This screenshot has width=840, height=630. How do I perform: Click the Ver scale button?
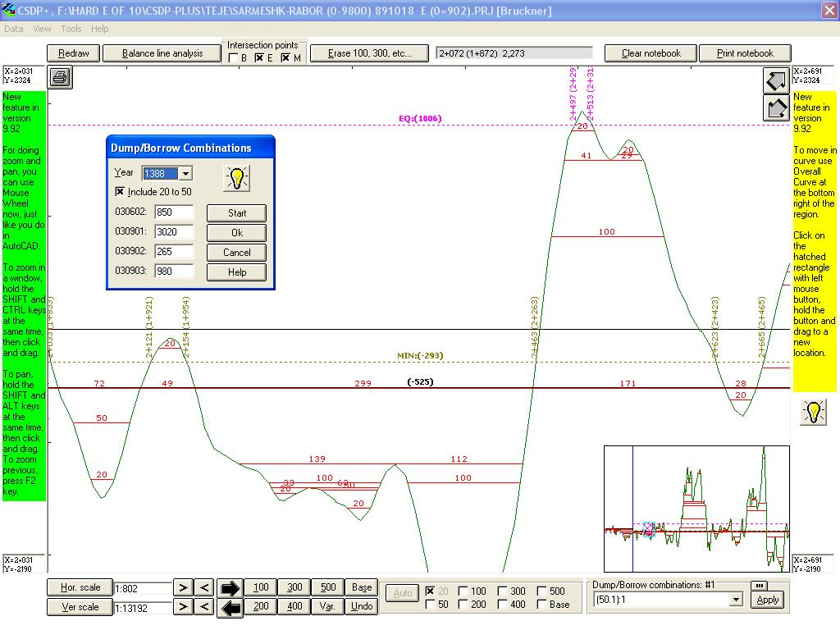80,607
